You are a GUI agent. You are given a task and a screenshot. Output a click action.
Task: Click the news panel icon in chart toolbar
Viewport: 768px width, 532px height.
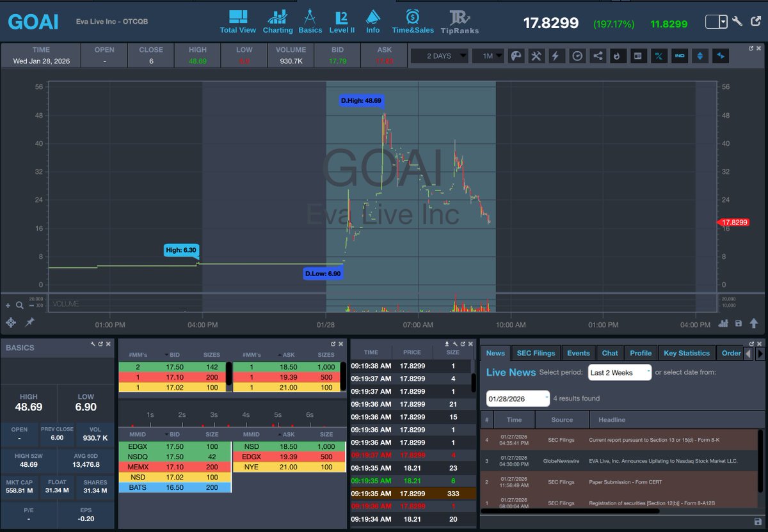click(x=637, y=56)
